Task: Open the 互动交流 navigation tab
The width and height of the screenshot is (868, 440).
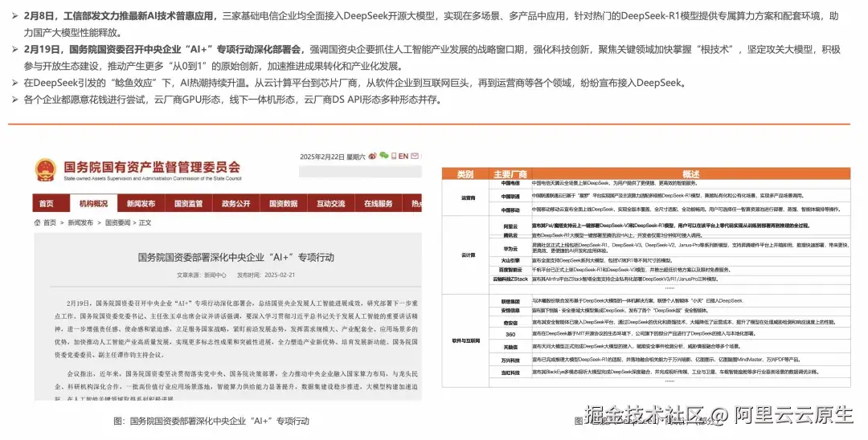Action: point(331,203)
